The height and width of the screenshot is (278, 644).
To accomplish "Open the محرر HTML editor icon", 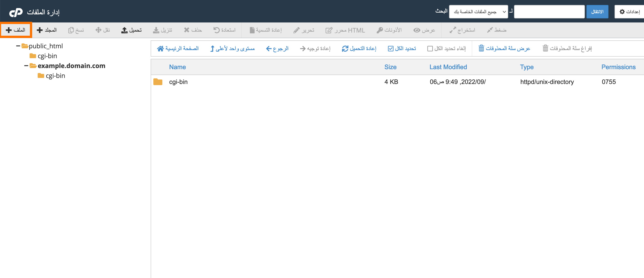I will coord(345,30).
